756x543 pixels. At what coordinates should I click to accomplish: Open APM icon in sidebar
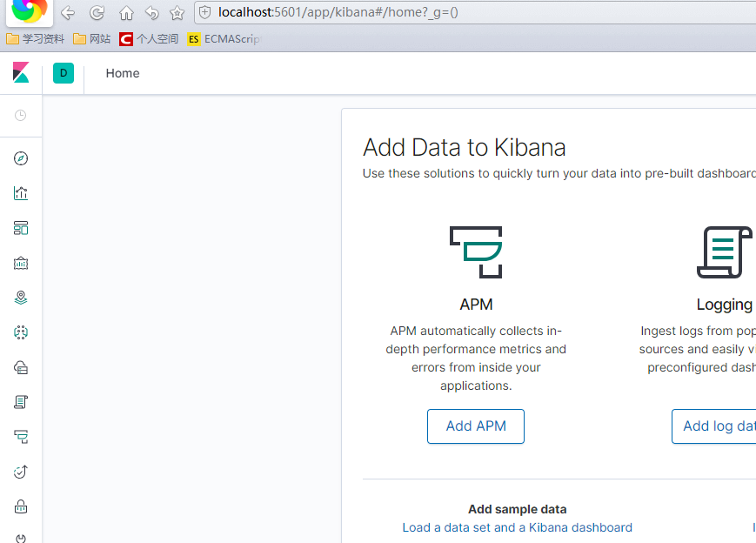coord(21,437)
